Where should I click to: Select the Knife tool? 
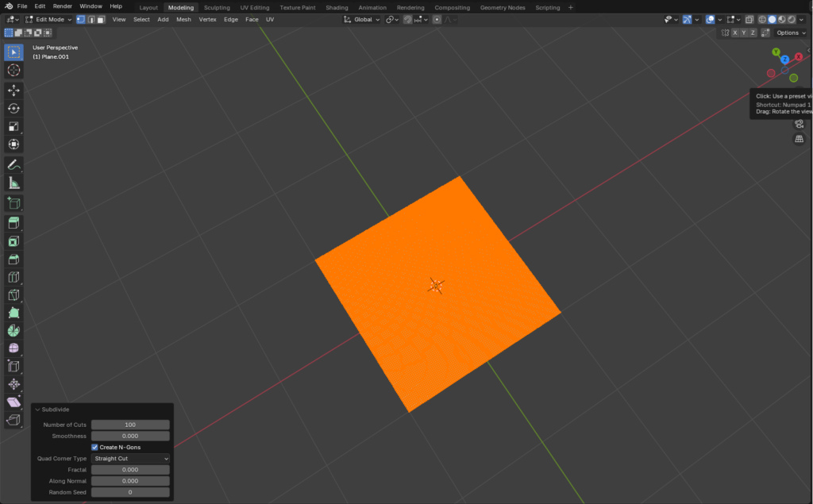(x=14, y=295)
